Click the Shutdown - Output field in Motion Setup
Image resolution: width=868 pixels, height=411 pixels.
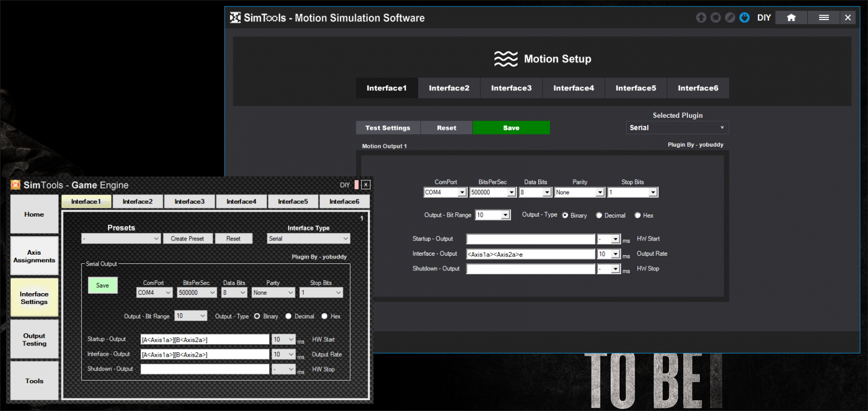[531, 269]
